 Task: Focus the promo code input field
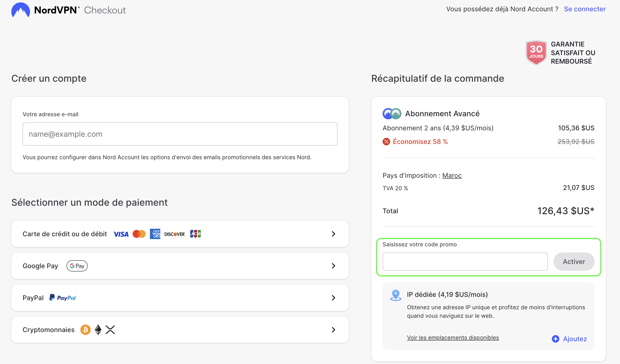pos(465,262)
